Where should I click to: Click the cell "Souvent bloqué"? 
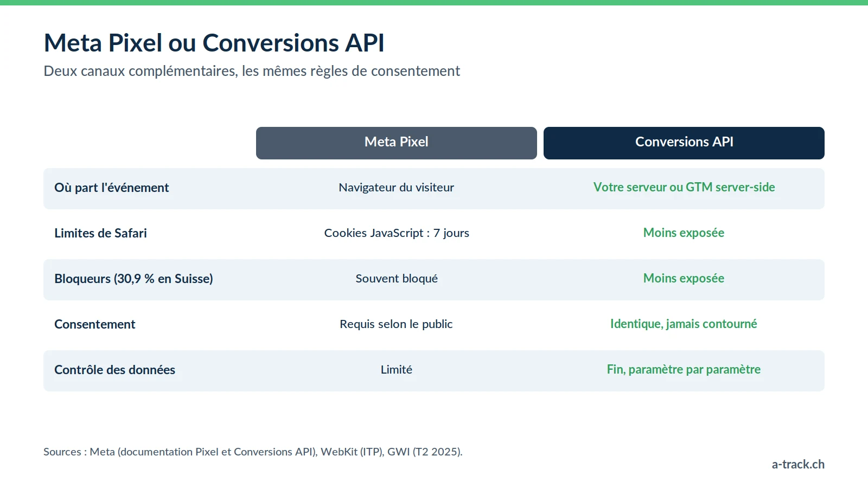click(x=397, y=279)
